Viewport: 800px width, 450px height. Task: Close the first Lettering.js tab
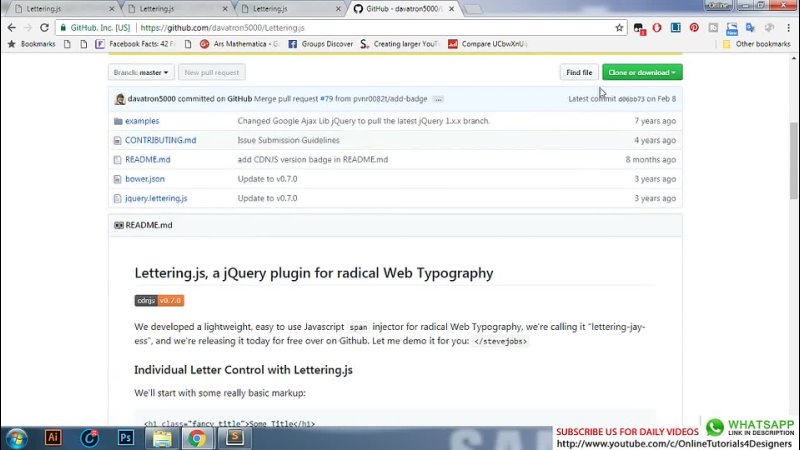[x=112, y=9]
